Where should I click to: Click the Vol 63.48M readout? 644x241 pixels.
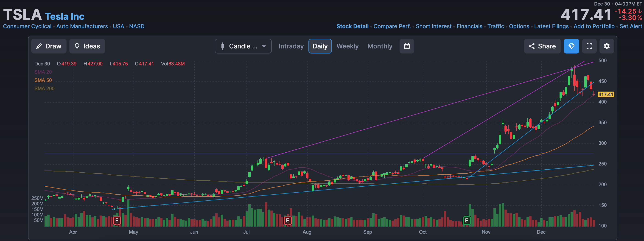[x=173, y=64]
